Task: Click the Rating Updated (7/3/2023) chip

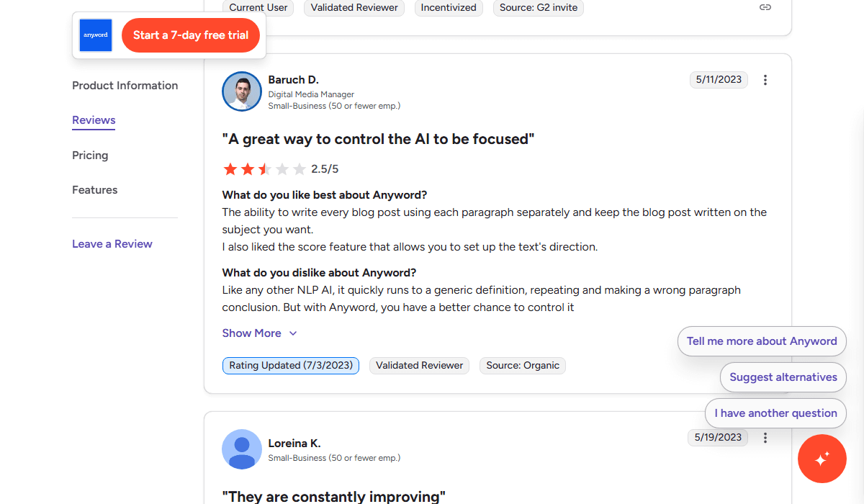Action: point(291,365)
